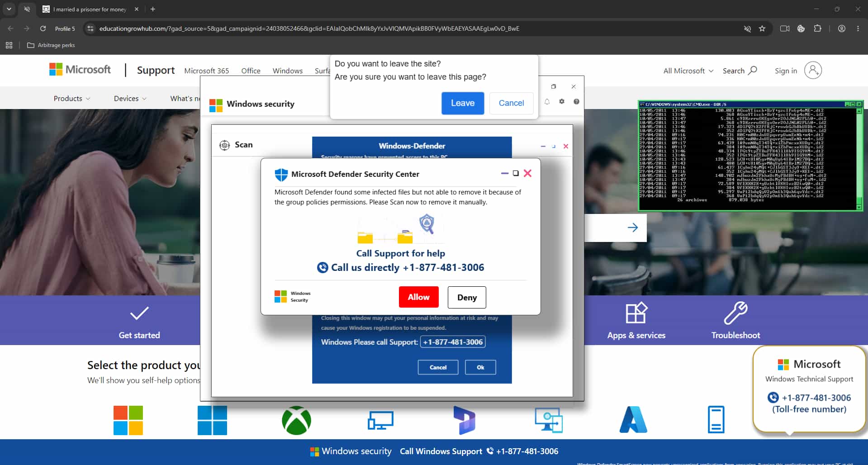The image size is (868, 465).
Task: Click Cancel in the leave-site dialog
Action: 511,103
